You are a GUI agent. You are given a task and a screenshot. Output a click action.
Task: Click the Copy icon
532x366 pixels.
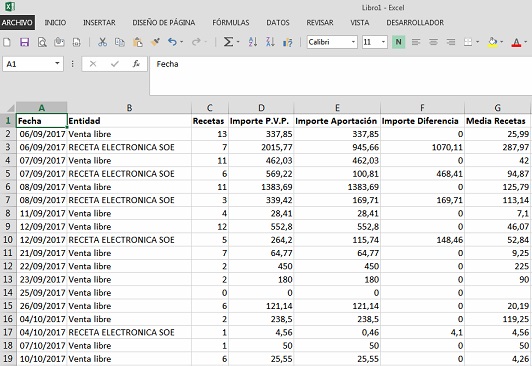click(120, 42)
